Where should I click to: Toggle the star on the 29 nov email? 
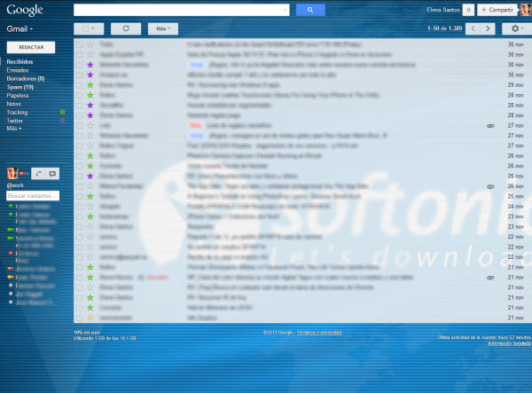[x=90, y=85]
